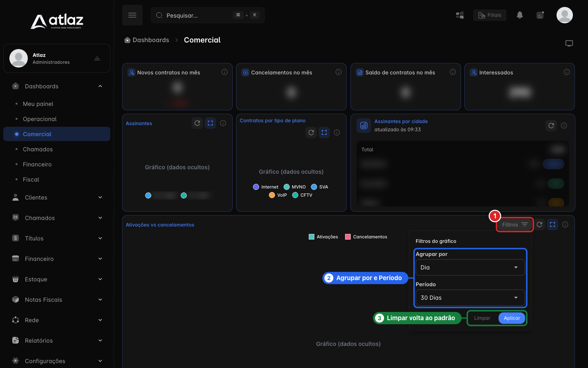
Task: Show info for Cancelamentos no mês
Action: (x=339, y=72)
